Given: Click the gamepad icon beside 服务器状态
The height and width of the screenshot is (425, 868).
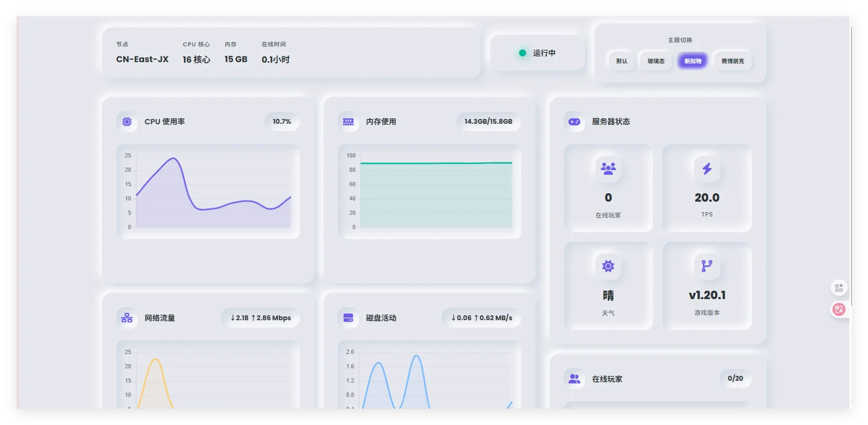Looking at the screenshot, I should (x=574, y=122).
